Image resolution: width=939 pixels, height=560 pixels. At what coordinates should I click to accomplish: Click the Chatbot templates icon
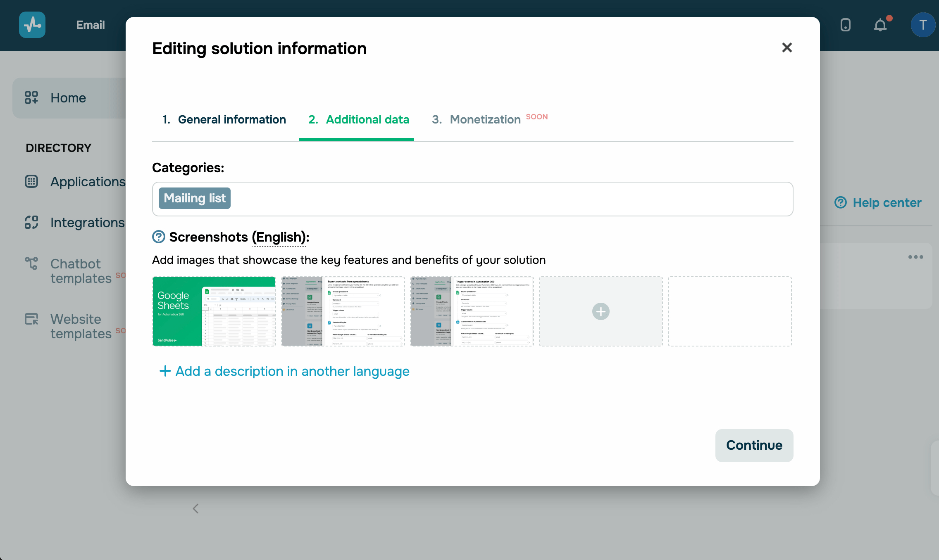[31, 263]
